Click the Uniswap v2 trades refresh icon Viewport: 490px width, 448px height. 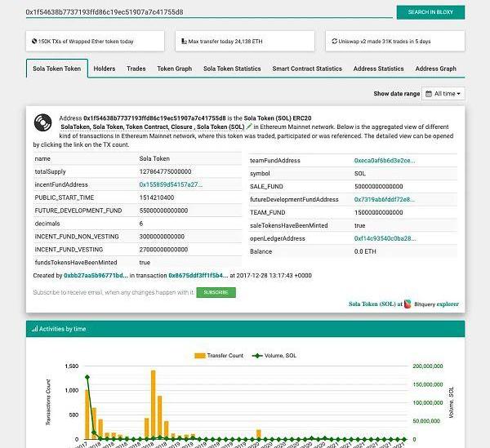coord(333,40)
